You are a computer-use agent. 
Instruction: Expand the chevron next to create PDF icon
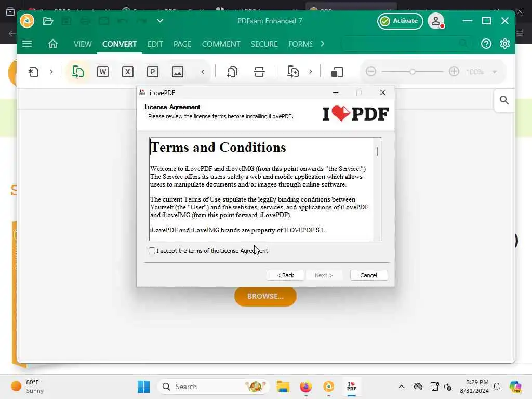(x=51, y=72)
